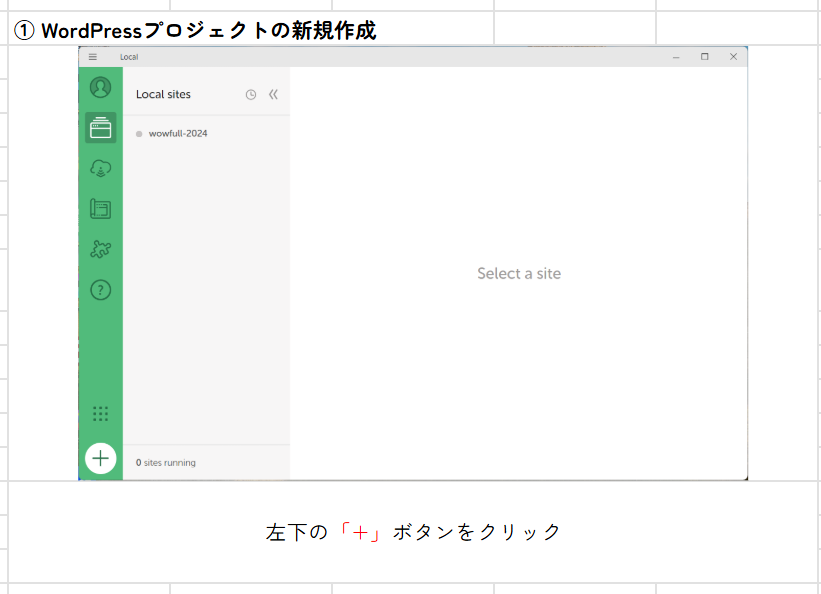Open the Help question-mark panel

[100, 291]
